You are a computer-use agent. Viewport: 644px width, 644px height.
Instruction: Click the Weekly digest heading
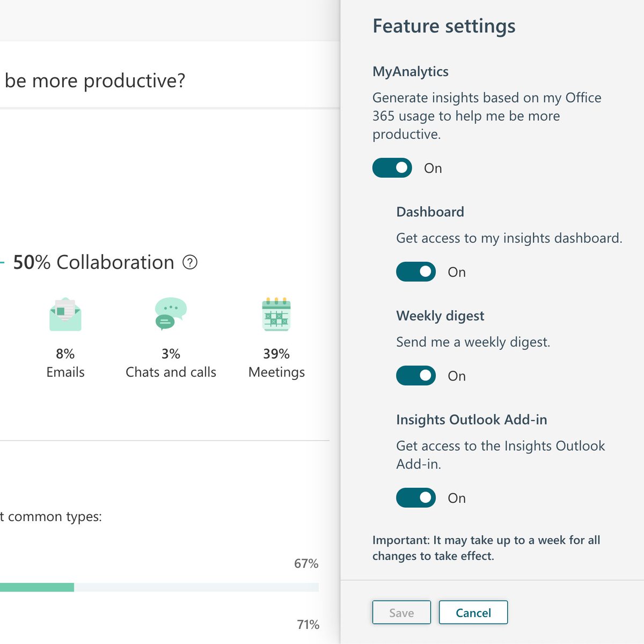[440, 316]
